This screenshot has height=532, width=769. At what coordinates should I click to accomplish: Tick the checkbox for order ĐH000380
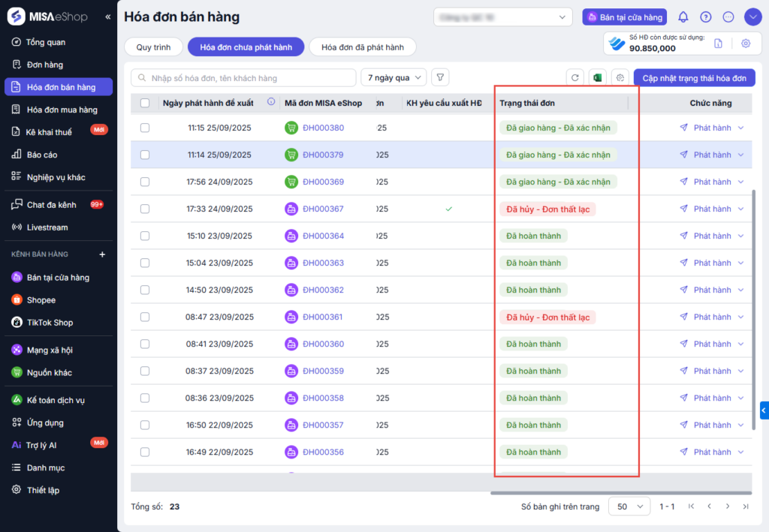[x=145, y=128]
